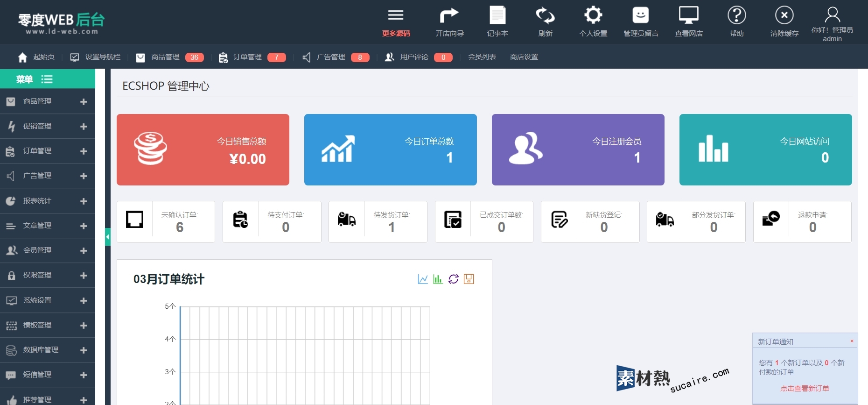
Task: Click the 部分发货订单 truck icon
Action: [665, 219]
